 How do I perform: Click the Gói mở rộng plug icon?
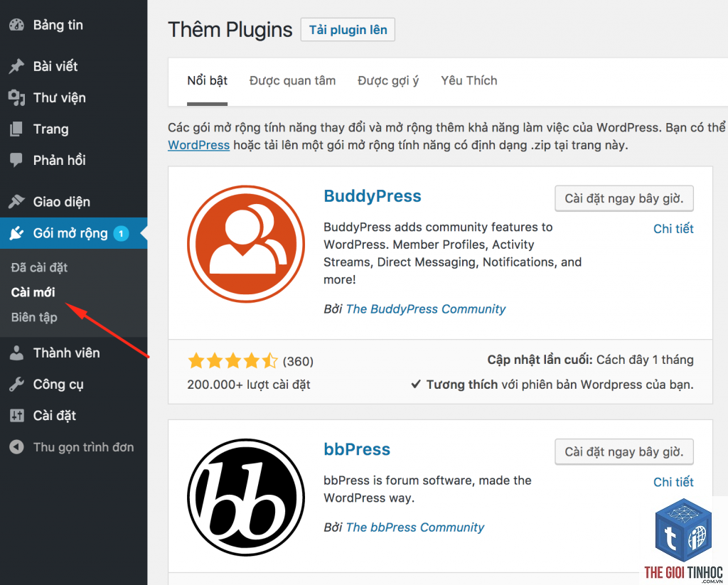(x=16, y=233)
